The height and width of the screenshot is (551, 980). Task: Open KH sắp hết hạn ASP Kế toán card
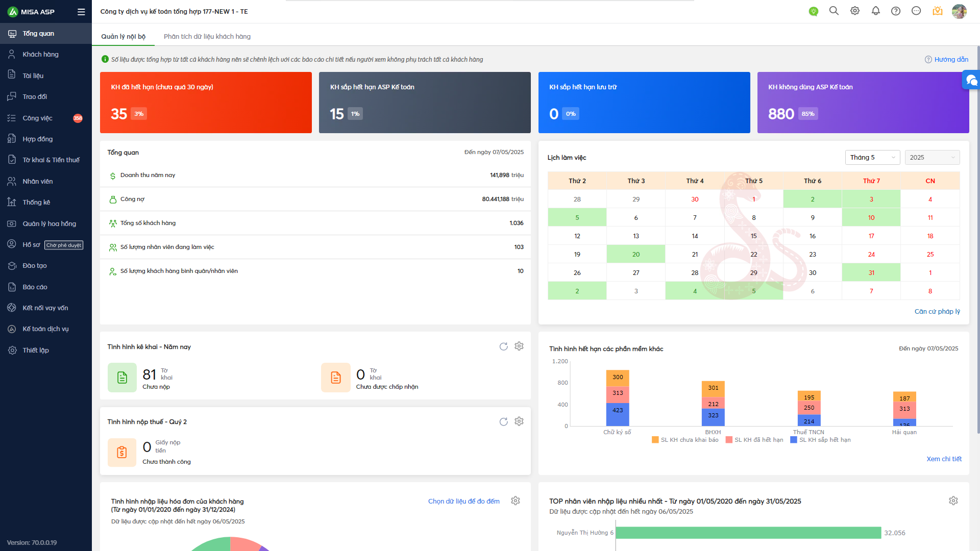point(425,103)
